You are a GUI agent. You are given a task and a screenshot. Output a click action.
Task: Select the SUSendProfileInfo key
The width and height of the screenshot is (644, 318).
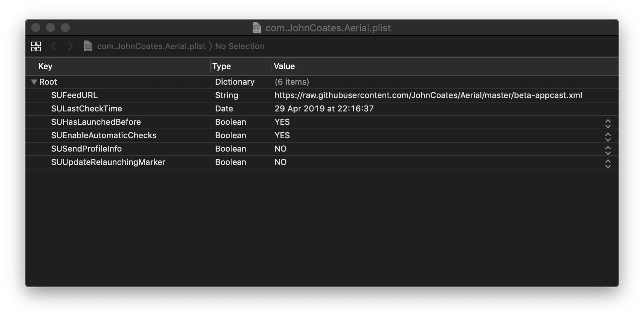coord(86,149)
